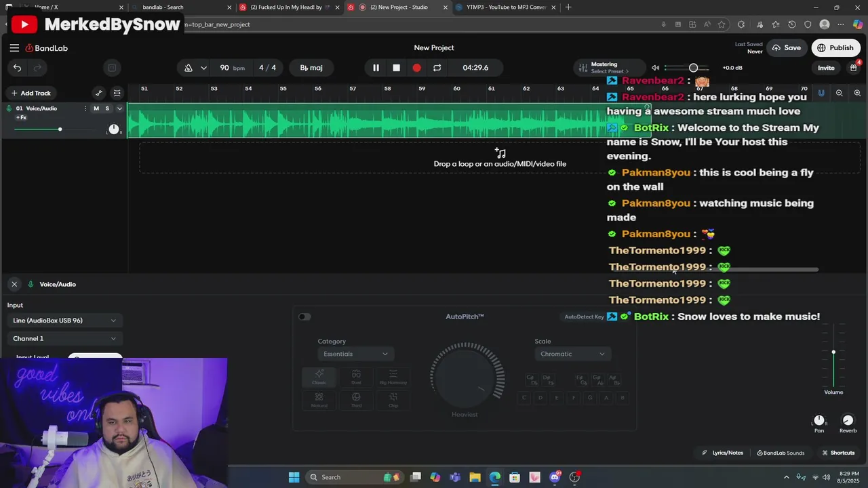Viewport: 868px width, 488px height.
Task: Open Shortcuts
Action: pos(838,453)
